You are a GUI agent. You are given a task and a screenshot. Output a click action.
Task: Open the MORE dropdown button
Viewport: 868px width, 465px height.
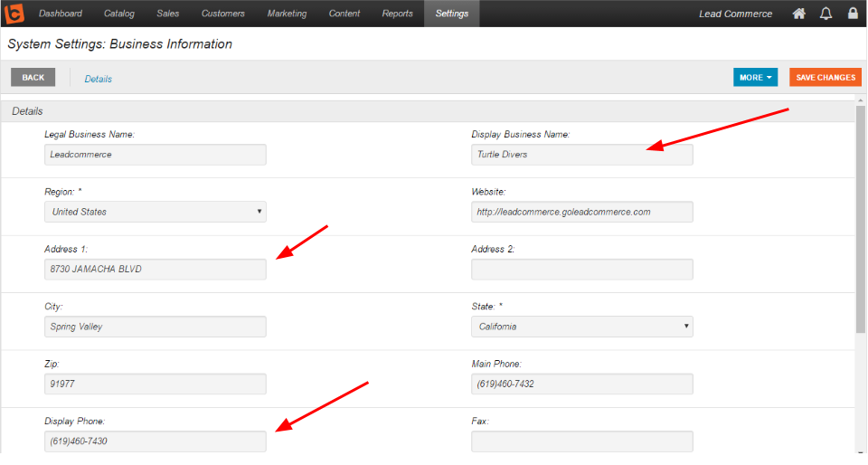(755, 78)
